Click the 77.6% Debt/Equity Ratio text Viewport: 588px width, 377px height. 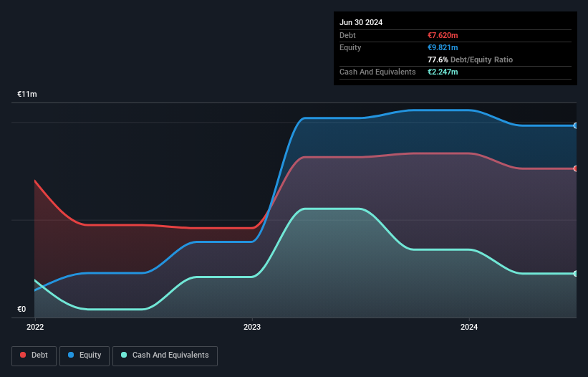tap(470, 59)
